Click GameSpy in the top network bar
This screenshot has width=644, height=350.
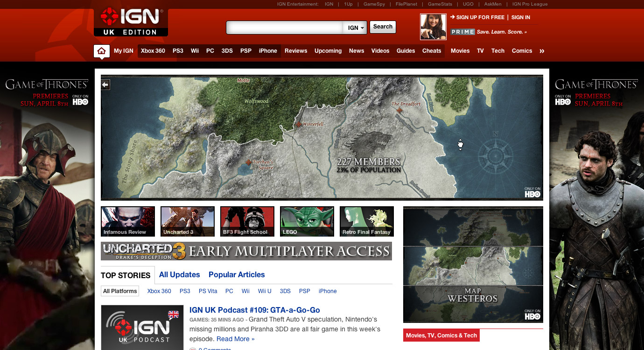pyautogui.click(x=374, y=4)
